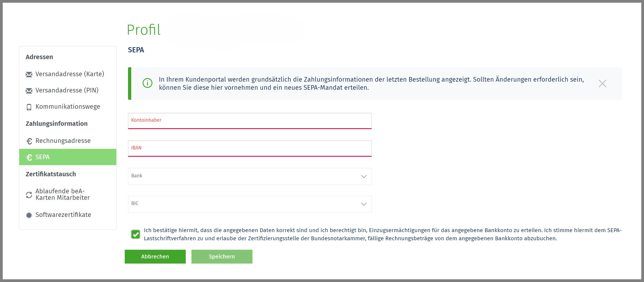644x282 pixels.
Task: Click the seal icon beside Softwarezertifikate
Action: point(29,215)
